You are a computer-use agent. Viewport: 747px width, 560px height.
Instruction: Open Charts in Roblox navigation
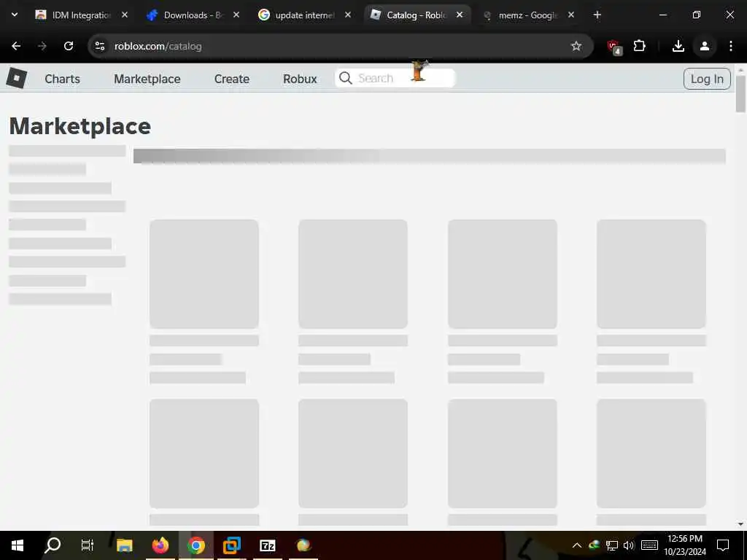point(63,79)
